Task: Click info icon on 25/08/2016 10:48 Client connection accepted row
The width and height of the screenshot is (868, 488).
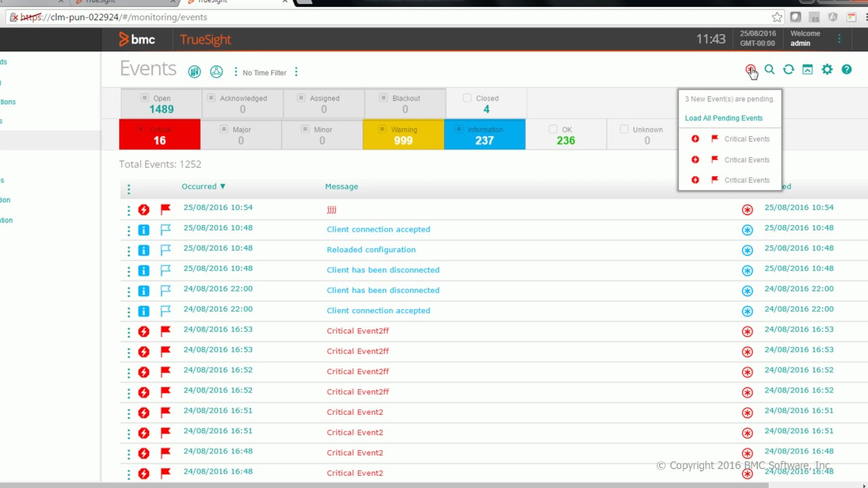Action: click(x=144, y=230)
